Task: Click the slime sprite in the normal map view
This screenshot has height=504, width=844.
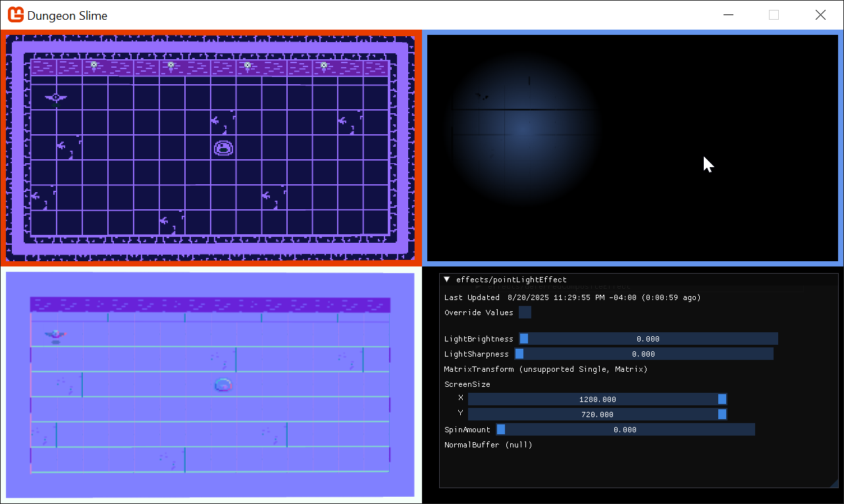Action: (x=224, y=385)
